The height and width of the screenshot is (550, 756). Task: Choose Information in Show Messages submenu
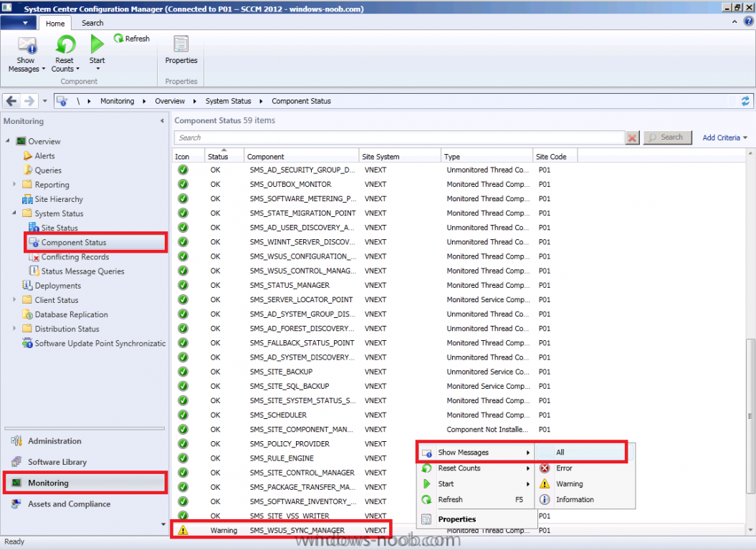point(575,499)
